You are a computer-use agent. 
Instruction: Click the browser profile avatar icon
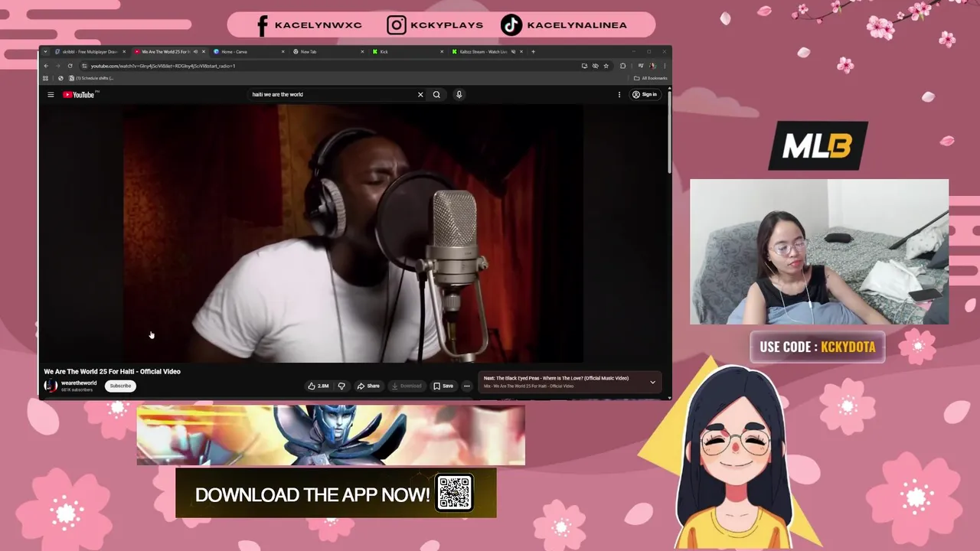coord(652,66)
